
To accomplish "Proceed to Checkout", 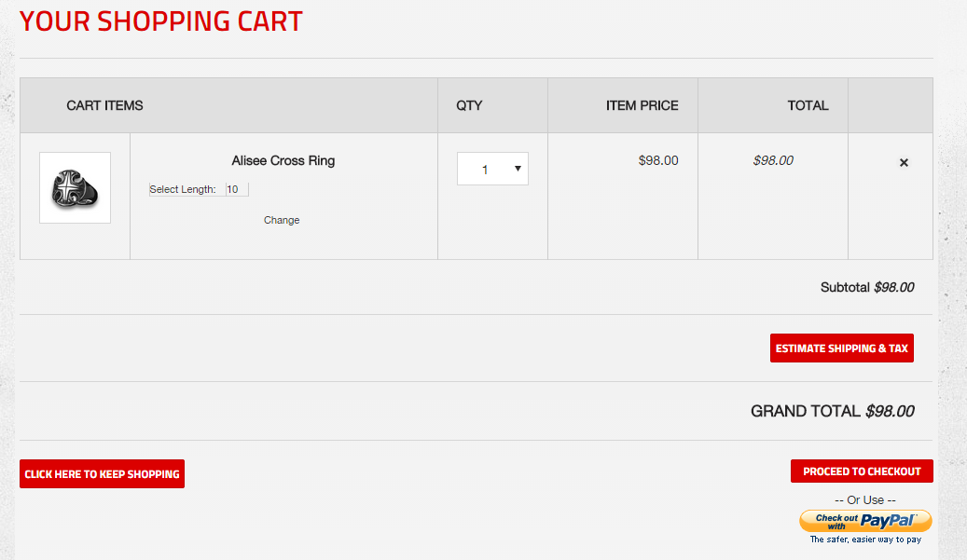I will pos(862,471).
